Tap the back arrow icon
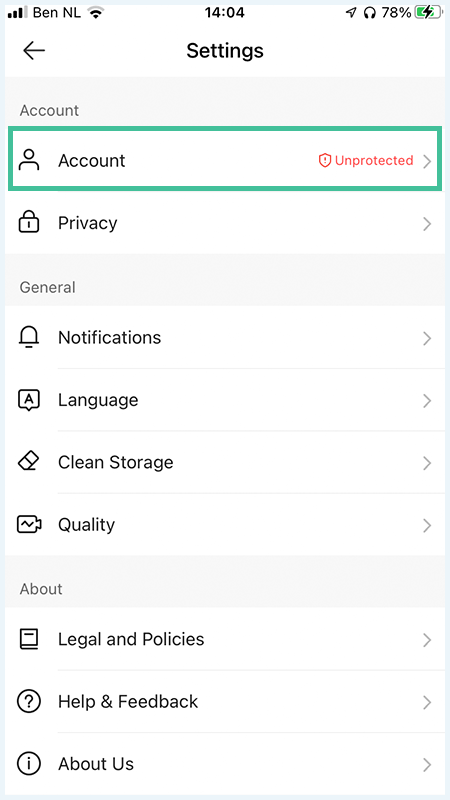Image resolution: width=450 pixels, height=800 pixels. (x=34, y=51)
